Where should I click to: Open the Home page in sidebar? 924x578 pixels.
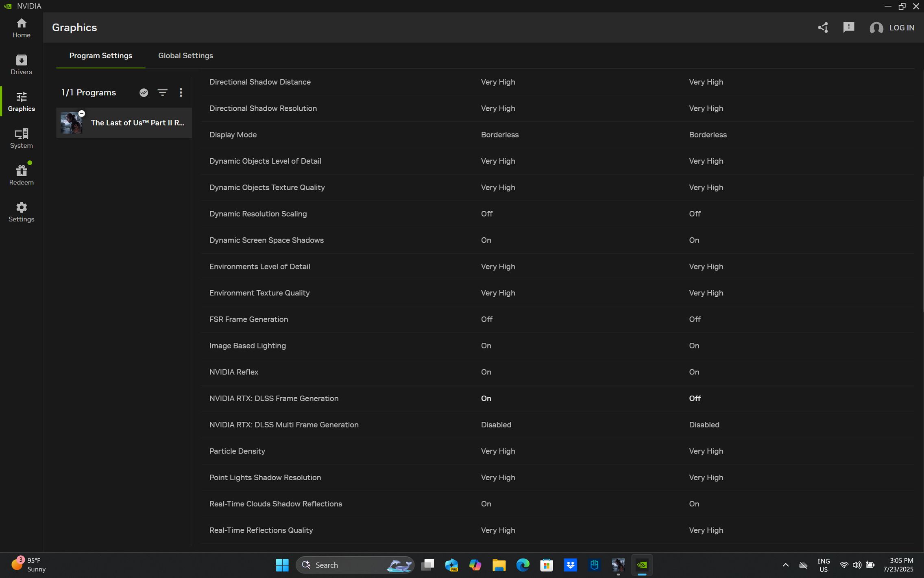(x=21, y=28)
